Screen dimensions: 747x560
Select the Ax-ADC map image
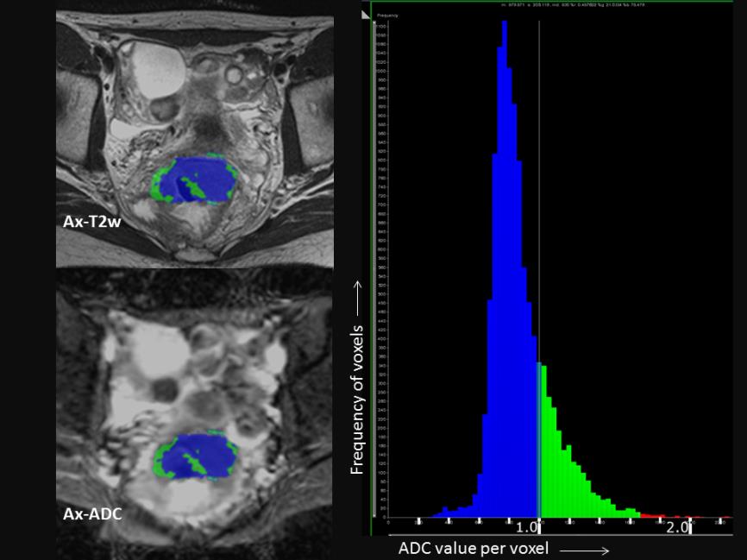194,362
